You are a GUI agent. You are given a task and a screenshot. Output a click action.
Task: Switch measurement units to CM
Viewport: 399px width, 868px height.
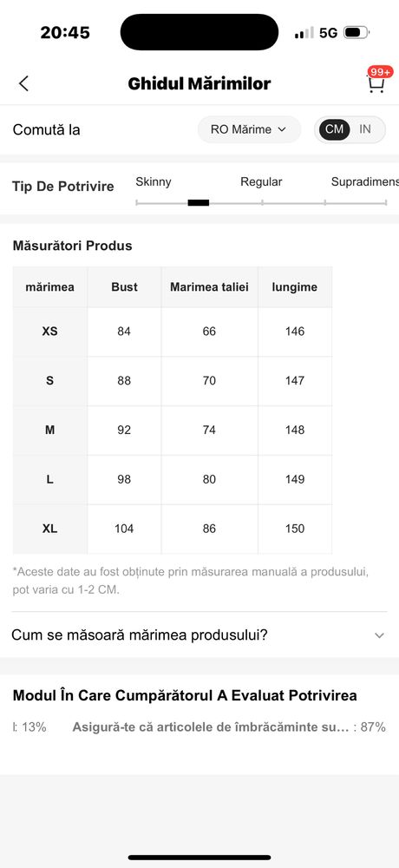334,129
